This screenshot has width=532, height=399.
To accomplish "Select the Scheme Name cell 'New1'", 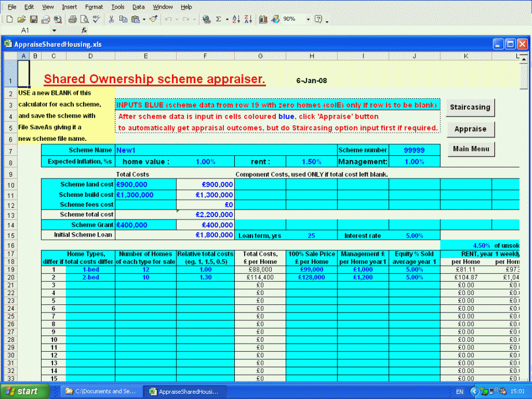I will pos(226,150).
